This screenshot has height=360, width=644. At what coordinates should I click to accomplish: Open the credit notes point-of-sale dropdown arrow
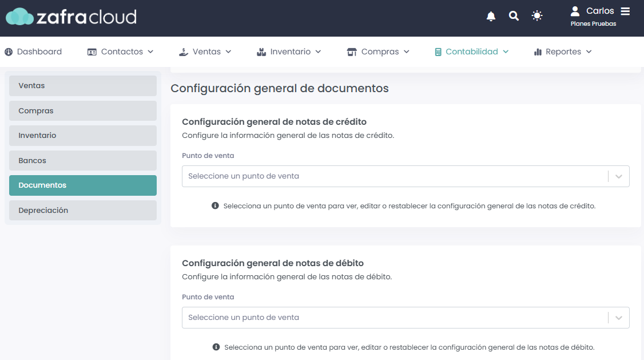(618, 176)
